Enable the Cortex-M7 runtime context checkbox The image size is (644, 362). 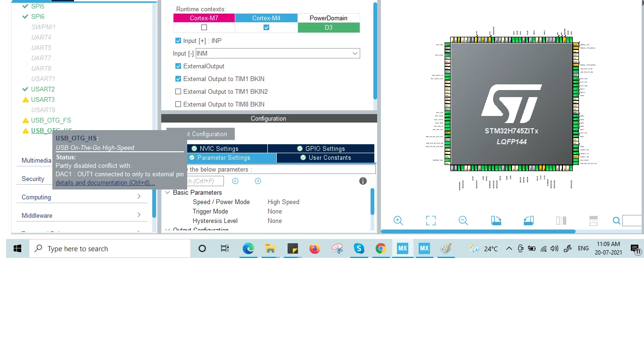pyautogui.click(x=204, y=27)
